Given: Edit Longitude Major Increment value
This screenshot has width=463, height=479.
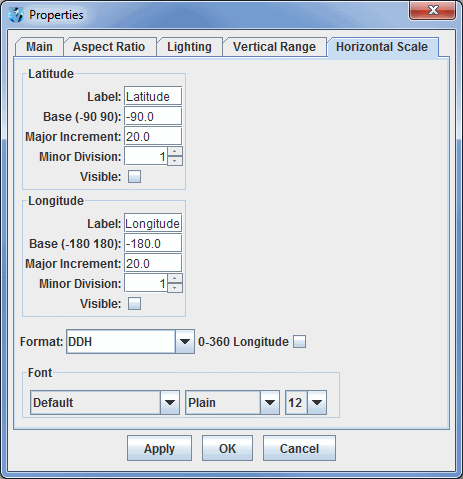Looking at the screenshot, I should [x=153, y=264].
